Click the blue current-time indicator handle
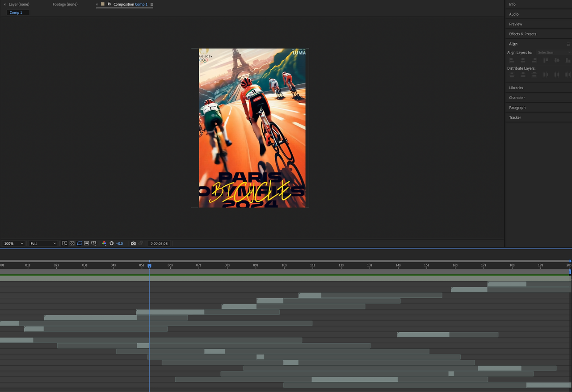 point(149,266)
